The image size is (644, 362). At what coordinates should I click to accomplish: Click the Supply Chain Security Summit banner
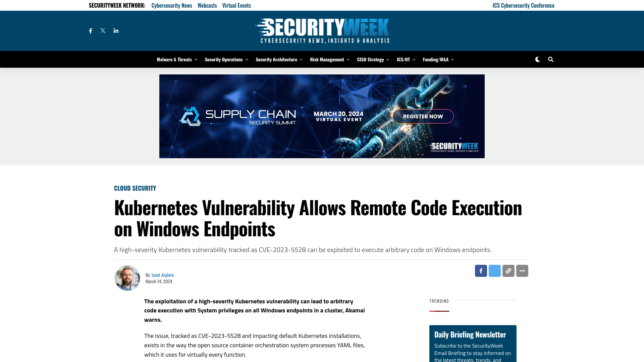(322, 116)
